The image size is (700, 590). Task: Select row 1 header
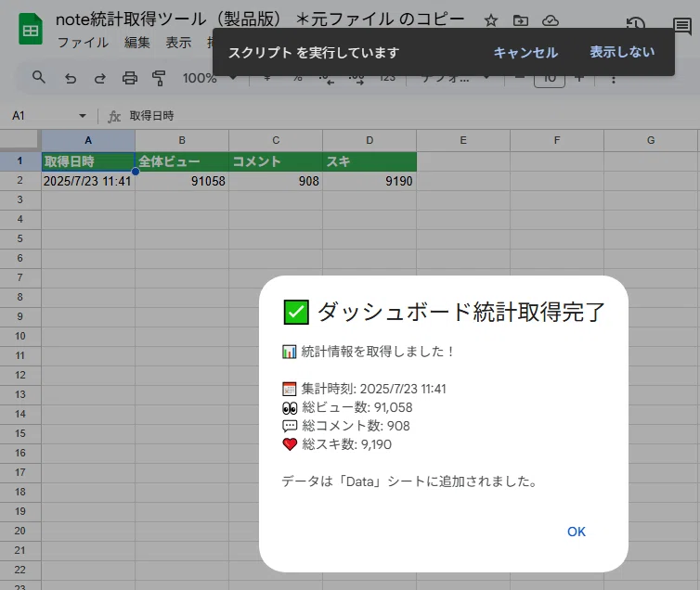coord(20,161)
